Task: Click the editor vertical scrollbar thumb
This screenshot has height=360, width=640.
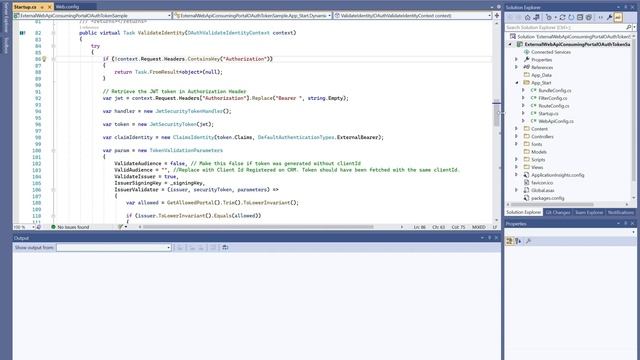Action: tap(497, 114)
